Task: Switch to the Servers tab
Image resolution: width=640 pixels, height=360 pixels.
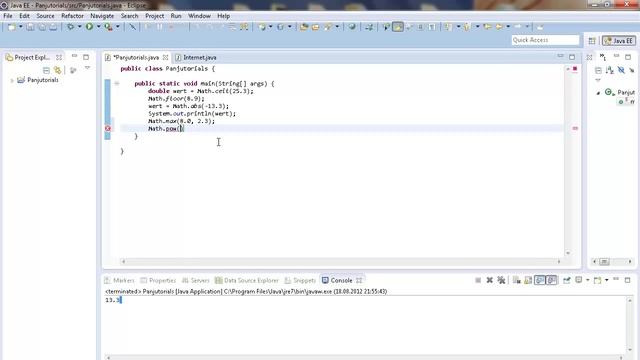Action: point(196,280)
